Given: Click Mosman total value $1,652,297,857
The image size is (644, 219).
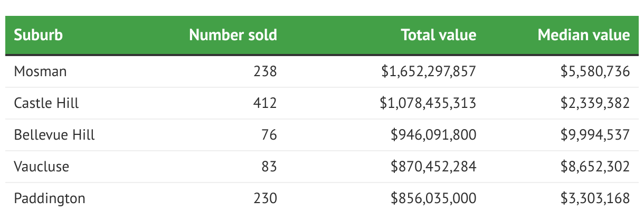Looking at the screenshot, I should coord(429,71).
